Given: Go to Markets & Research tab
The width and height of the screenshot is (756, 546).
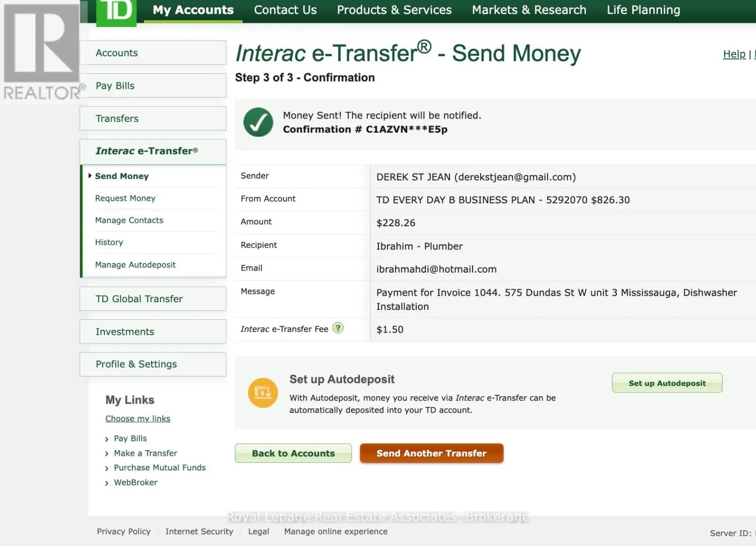Looking at the screenshot, I should [529, 10].
